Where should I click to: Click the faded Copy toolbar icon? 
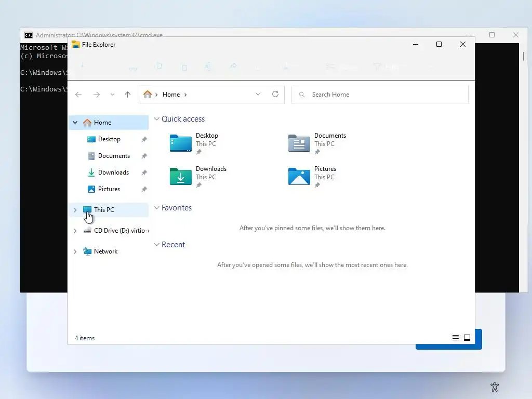pos(159,66)
